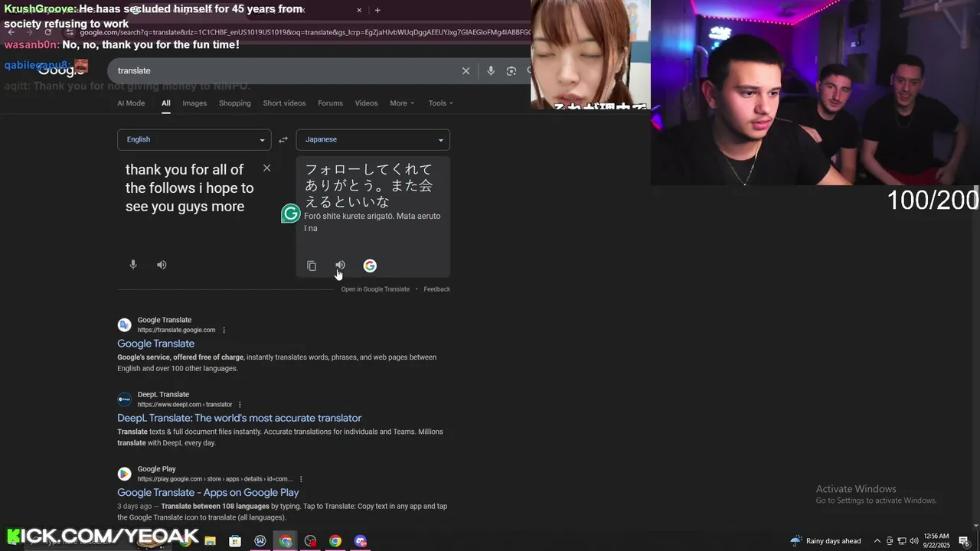
Task: Show hidden system tray icons
Action: (877, 541)
